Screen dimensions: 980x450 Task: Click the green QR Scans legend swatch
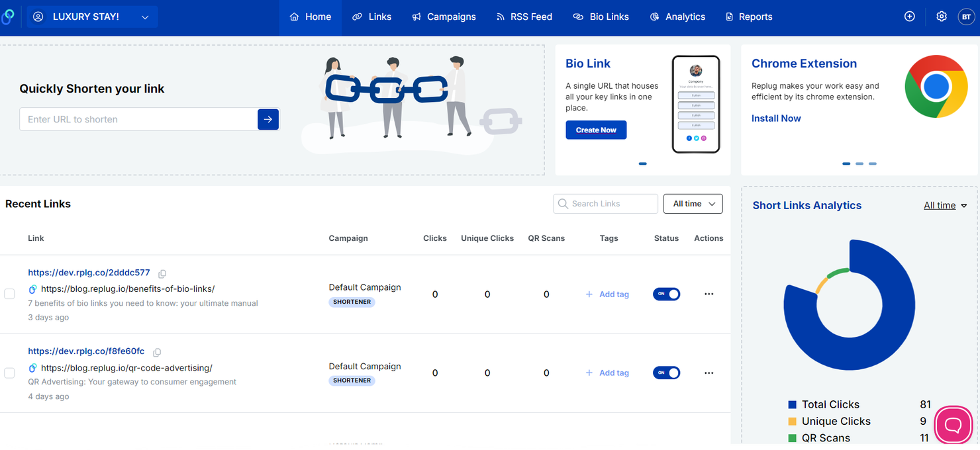(x=792, y=438)
